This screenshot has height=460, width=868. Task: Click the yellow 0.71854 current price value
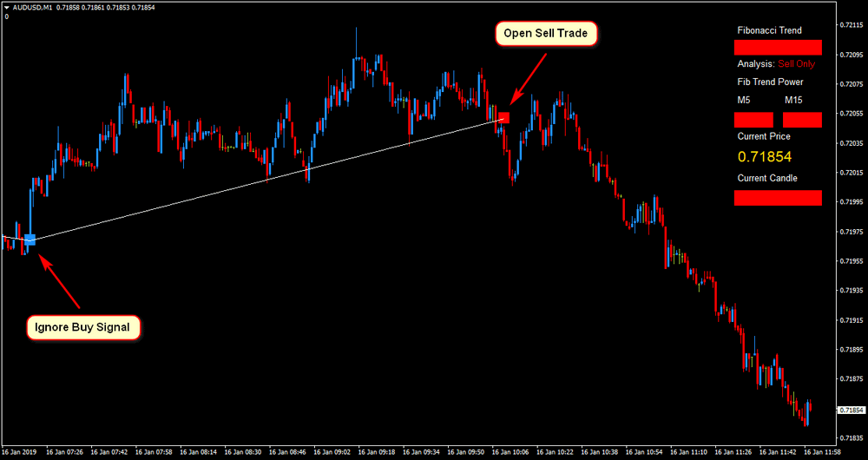(x=765, y=157)
